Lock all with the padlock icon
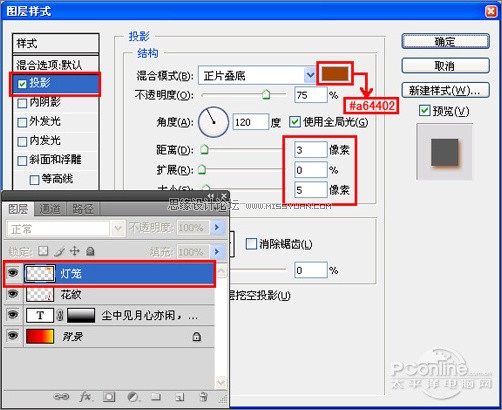This screenshot has height=410, width=502. pyautogui.click(x=90, y=251)
